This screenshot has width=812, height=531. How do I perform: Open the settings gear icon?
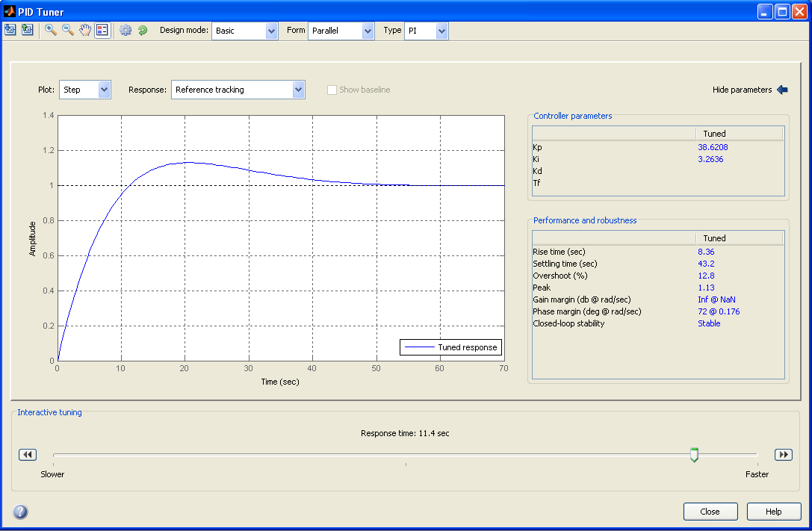(x=125, y=31)
